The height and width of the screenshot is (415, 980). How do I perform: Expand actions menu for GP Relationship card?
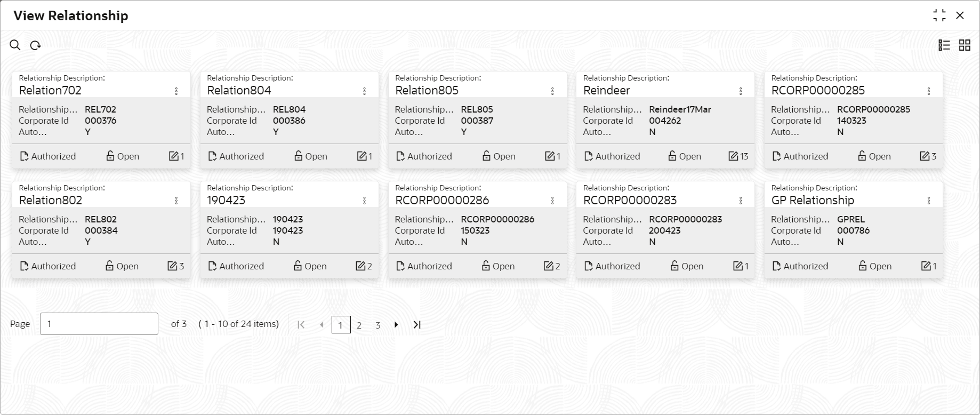coord(929,201)
